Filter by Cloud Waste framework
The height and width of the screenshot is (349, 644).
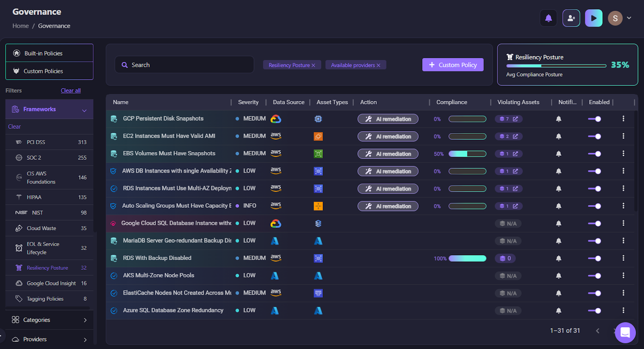50,228
